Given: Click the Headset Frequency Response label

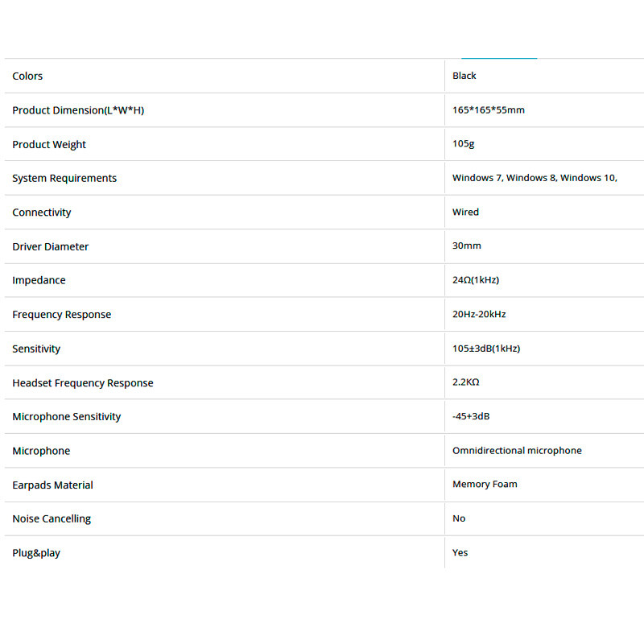Looking at the screenshot, I should point(83,383).
